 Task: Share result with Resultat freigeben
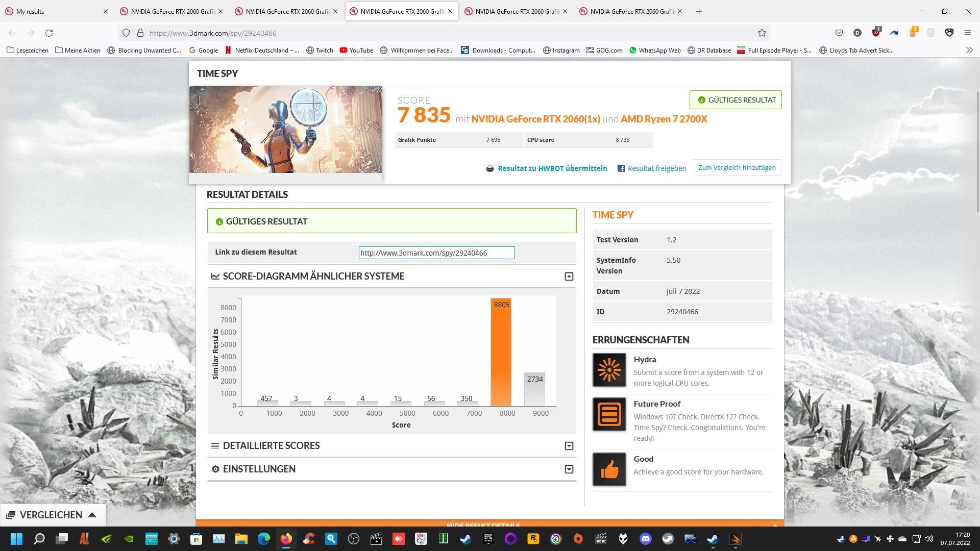652,168
